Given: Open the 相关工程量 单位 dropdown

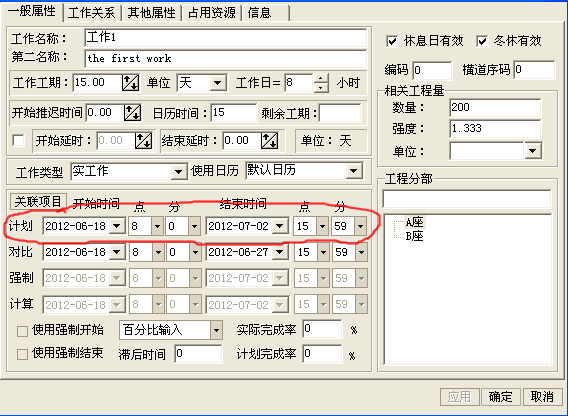Looking at the screenshot, I should (533, 151).
